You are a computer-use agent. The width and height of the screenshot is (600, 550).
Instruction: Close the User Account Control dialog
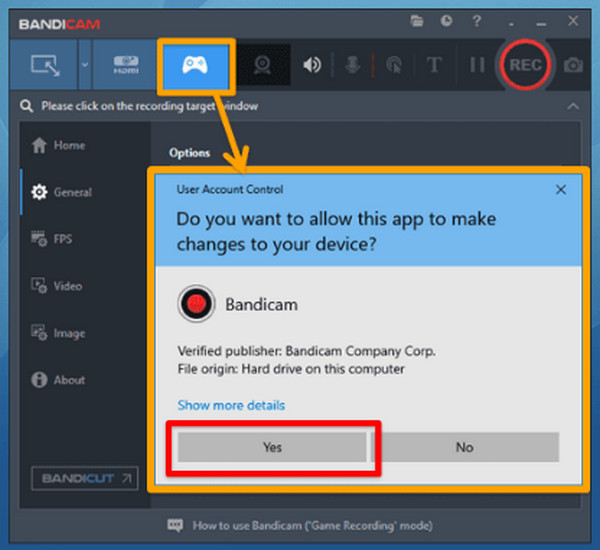561,189
